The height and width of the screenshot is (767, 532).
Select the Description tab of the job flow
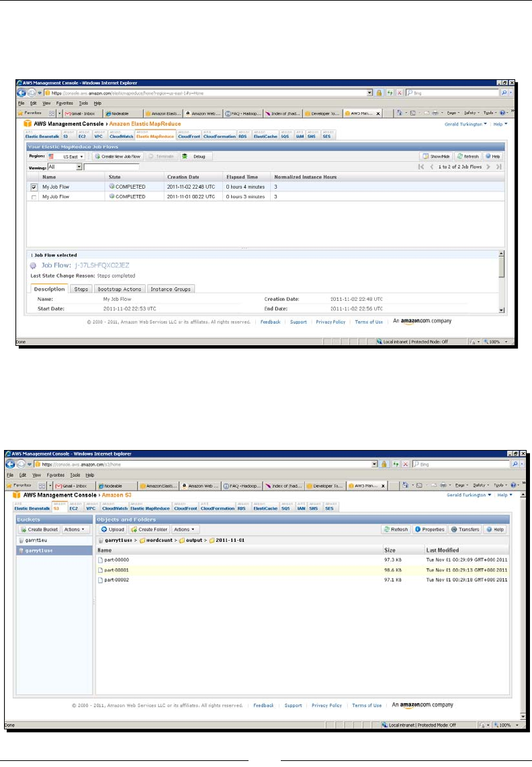click(x=50, y=289)
